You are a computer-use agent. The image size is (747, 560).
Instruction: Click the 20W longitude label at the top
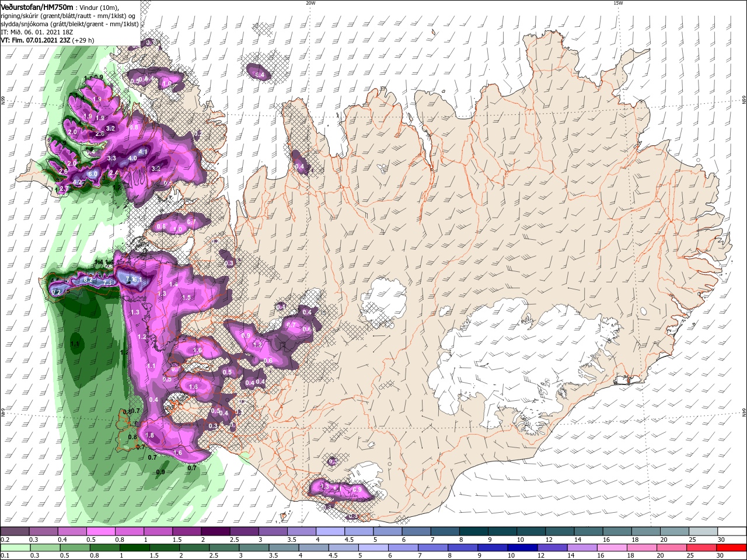click(x=310, y=3)
